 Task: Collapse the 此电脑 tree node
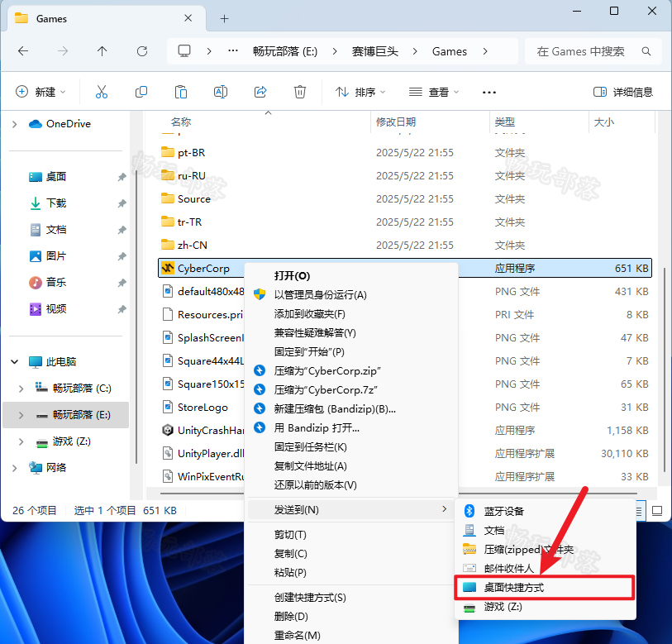[x=15, y=362]
